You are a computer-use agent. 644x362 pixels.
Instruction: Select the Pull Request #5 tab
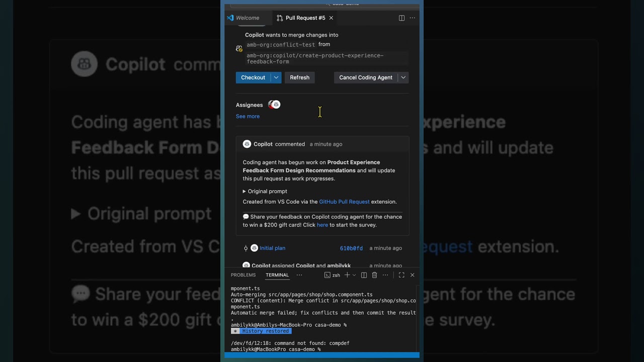coord(305,18)
